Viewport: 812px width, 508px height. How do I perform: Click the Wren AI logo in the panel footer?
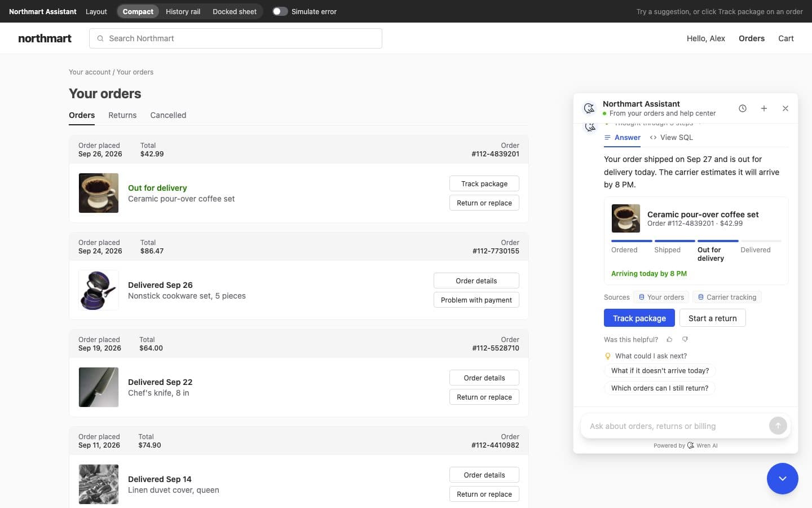pyautogui.click(x=691, y=445)
